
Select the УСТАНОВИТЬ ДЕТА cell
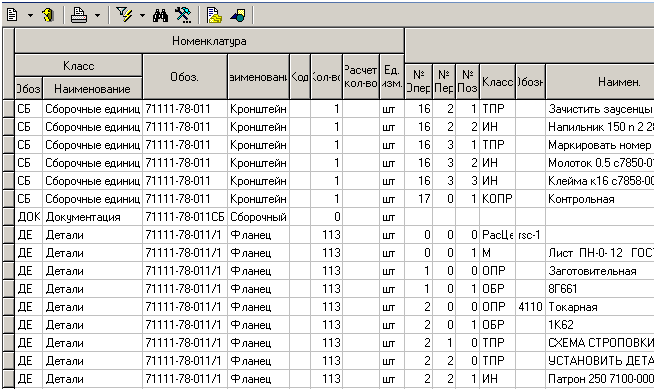[600, 361]
